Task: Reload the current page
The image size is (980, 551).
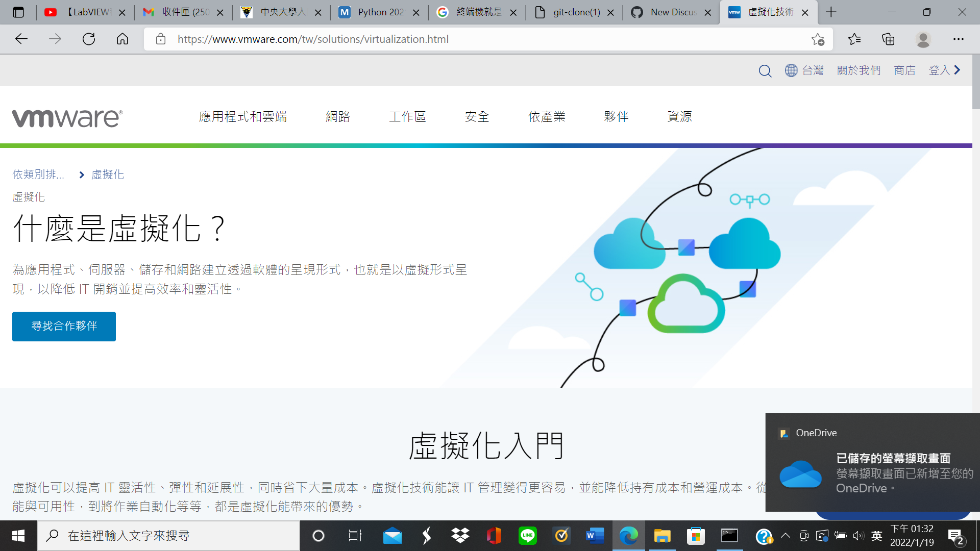Action: tap(88, 39)
